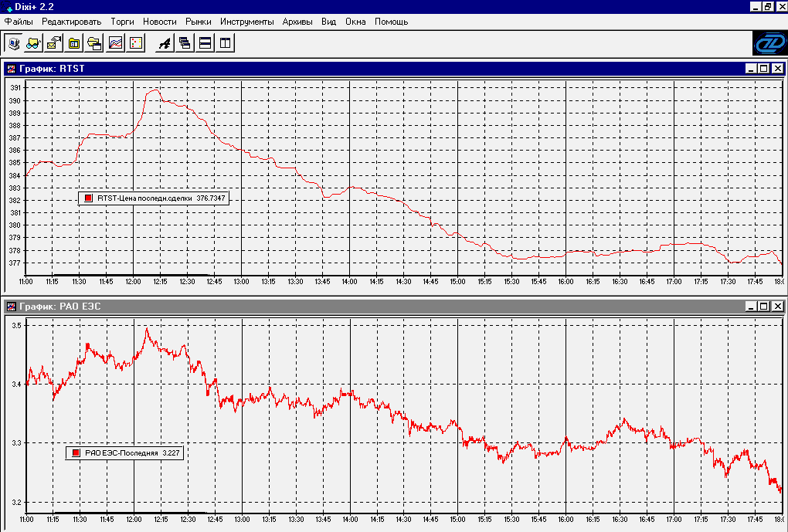Screen dimensions: 788x532
Task: Open the folder with glasses toolbar icon
Action: 34,43
